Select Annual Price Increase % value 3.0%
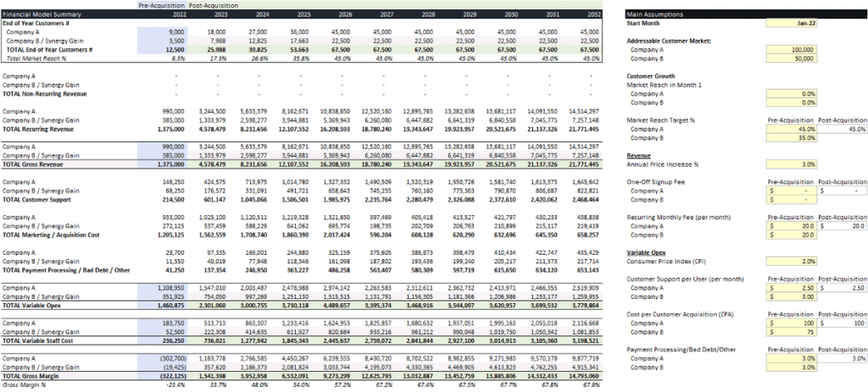The height and width of the screenshot is (392, 868). click(x=793, y=164)
